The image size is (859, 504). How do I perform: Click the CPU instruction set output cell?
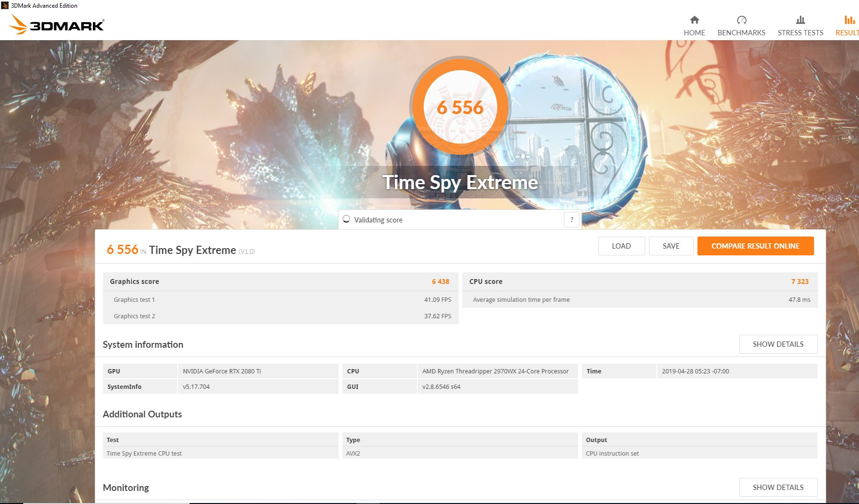click(x=612, y=453)
